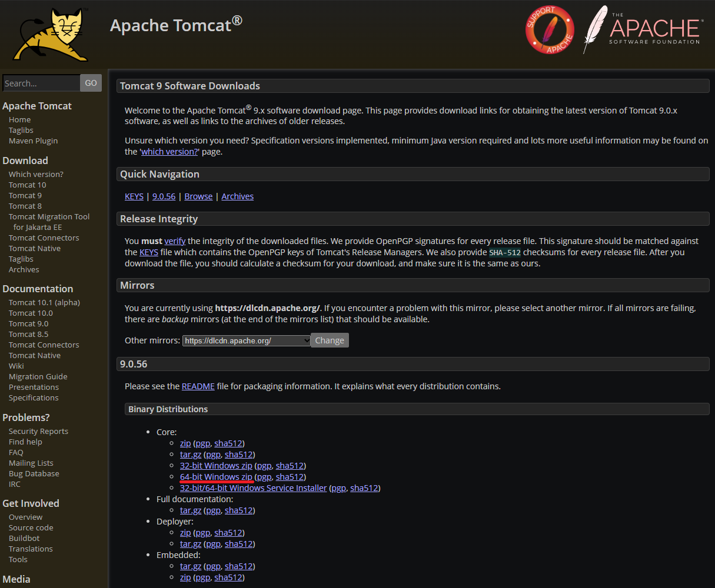
Task: Open Tomcat 10.0 documentation
Action: point(31,313)
